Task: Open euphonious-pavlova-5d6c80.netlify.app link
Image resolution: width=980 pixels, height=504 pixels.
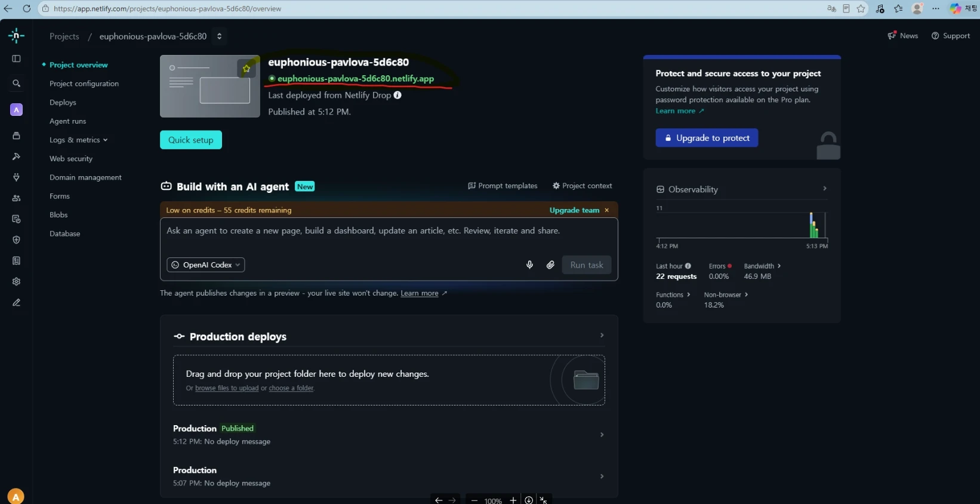Action: [356, 78]
